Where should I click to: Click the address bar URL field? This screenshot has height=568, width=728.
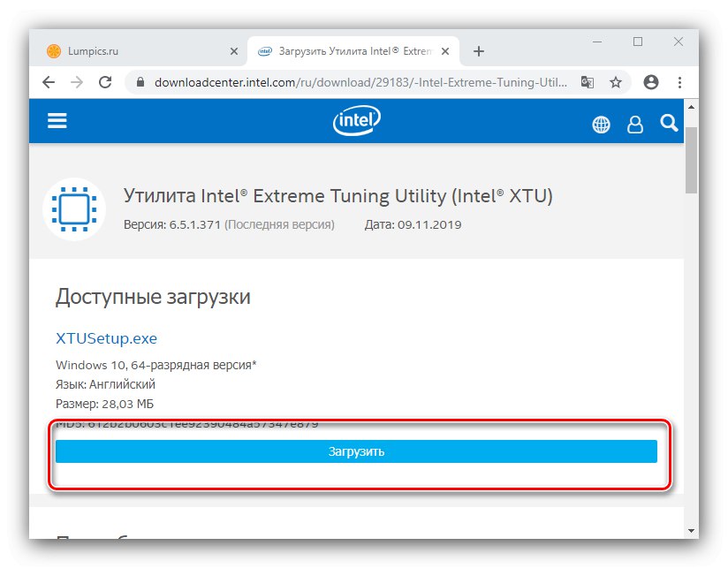pos(353,82)
